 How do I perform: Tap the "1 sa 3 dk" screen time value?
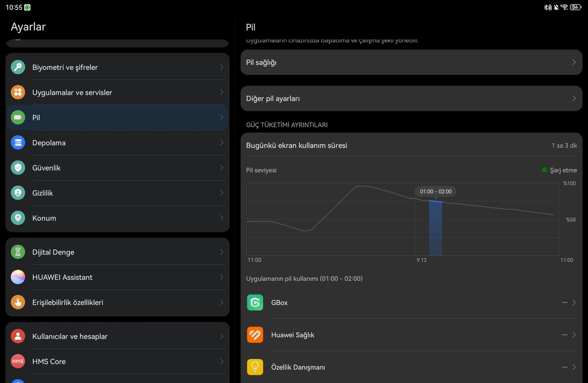(564, 145)
